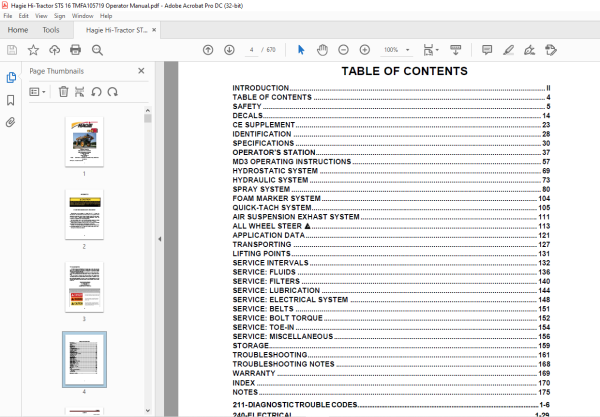Collapse the navigation pane arrow
Image resolution: width=600 pixels, height=417 pixels.
(x=160, y=239)
